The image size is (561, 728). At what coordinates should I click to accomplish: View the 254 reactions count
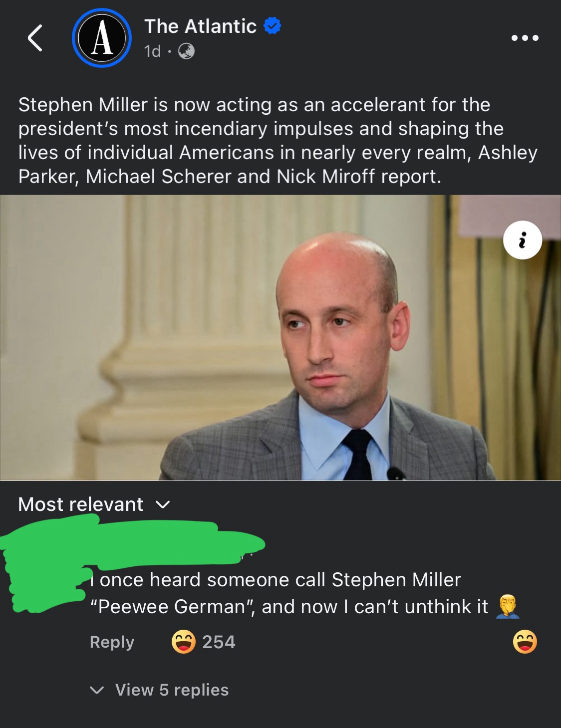[219, 642]
